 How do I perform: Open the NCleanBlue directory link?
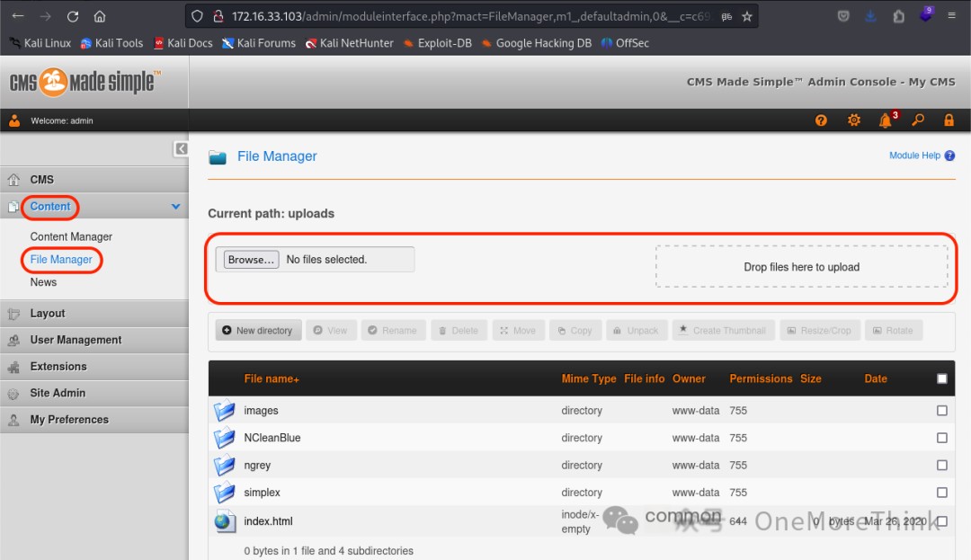tap(272, 438)
